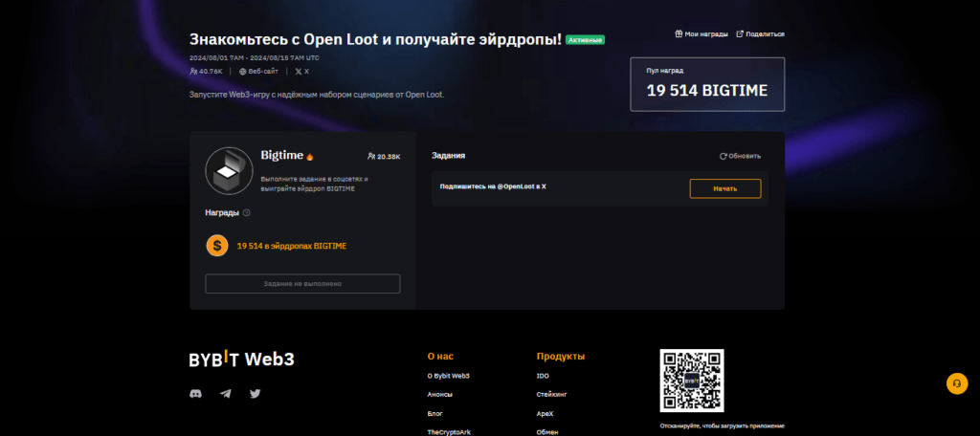Click the Bigtime project title

point(282,156)
